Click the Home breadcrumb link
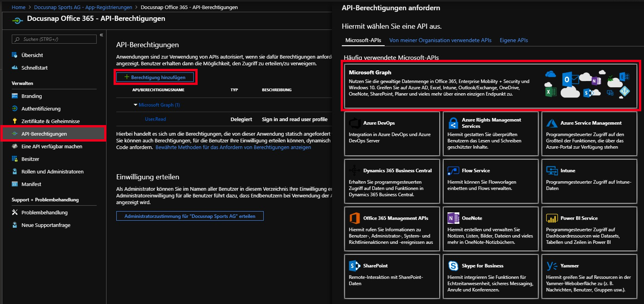Viewport: 644px width, 304px height. [x=18, y=7]
